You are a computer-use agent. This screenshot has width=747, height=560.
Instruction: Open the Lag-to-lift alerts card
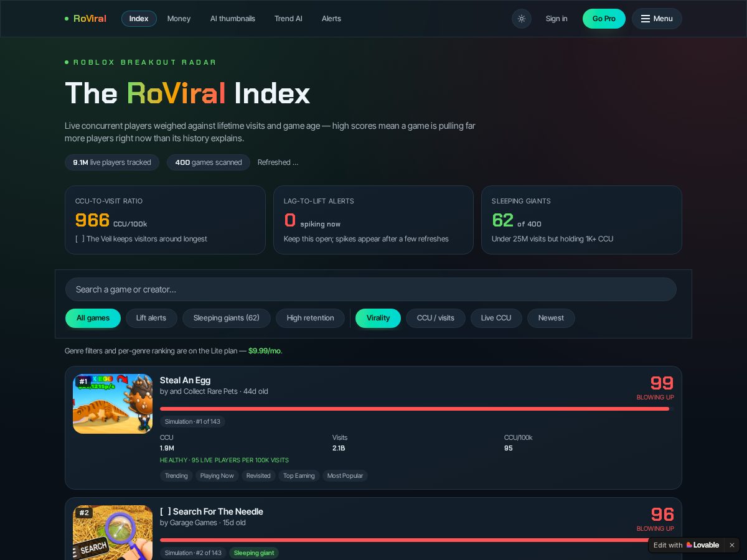pos(374,220)
